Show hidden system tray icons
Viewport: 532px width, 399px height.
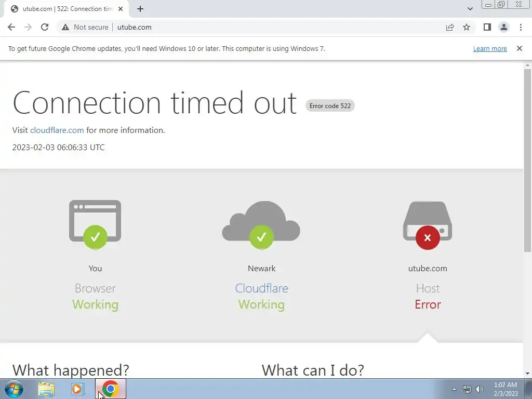pyautogui.click(x=454, y=389)
